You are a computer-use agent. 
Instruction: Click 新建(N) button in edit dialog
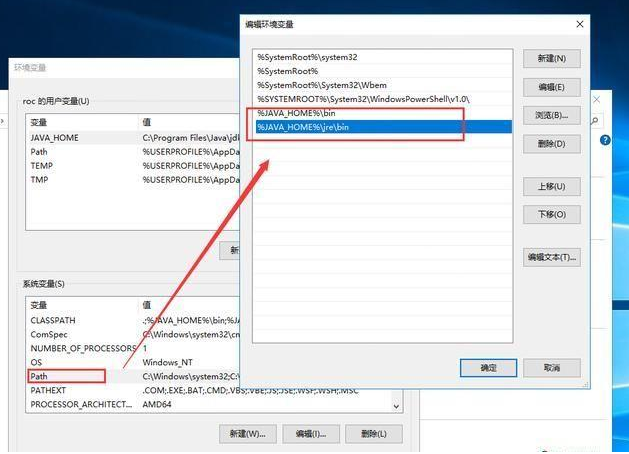[552, 60]
